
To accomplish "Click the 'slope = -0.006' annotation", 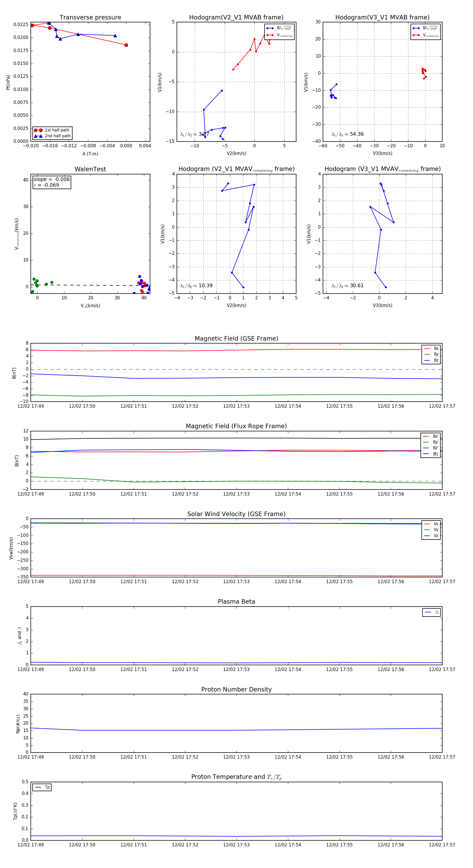I will point(52,179).
